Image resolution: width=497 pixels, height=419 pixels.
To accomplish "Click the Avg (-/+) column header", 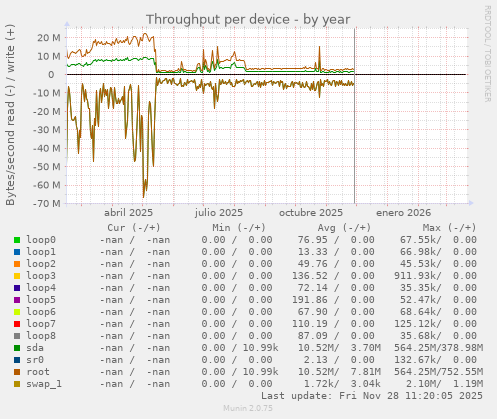I will click(344, 228).
